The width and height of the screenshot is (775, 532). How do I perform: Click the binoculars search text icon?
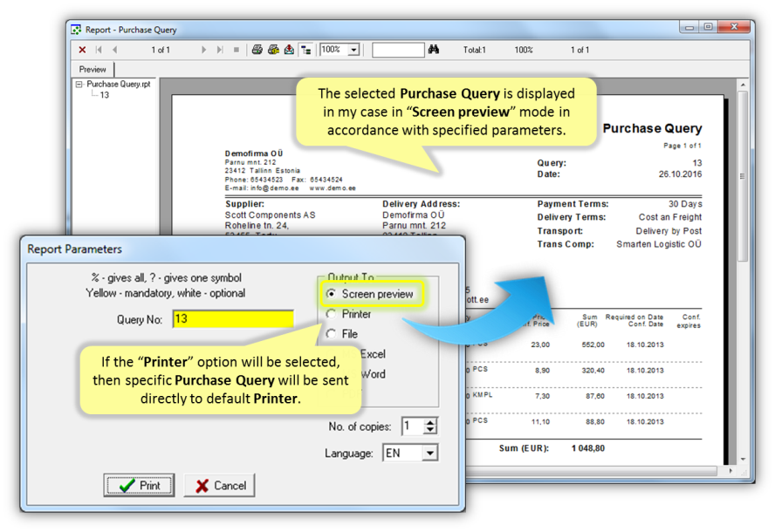433,51
